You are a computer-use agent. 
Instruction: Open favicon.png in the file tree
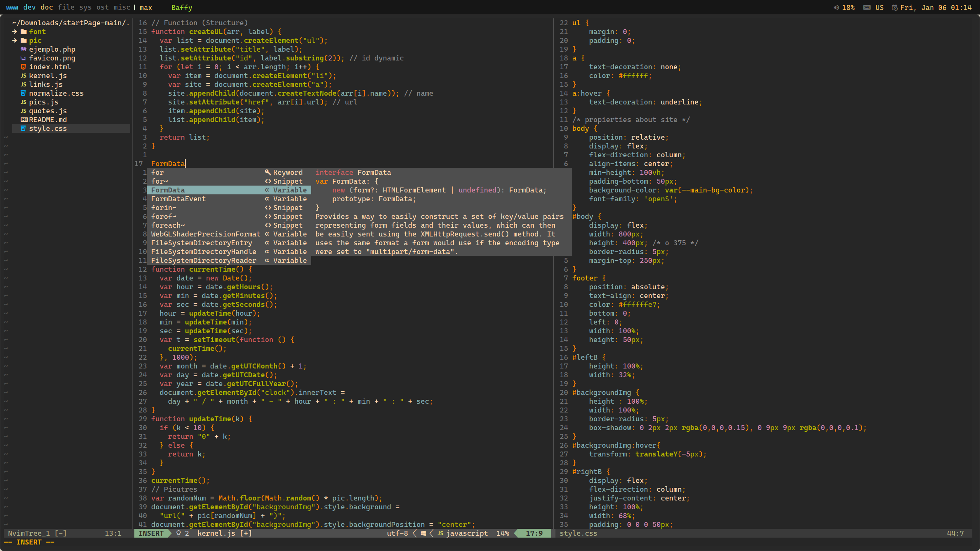[52, 58]
